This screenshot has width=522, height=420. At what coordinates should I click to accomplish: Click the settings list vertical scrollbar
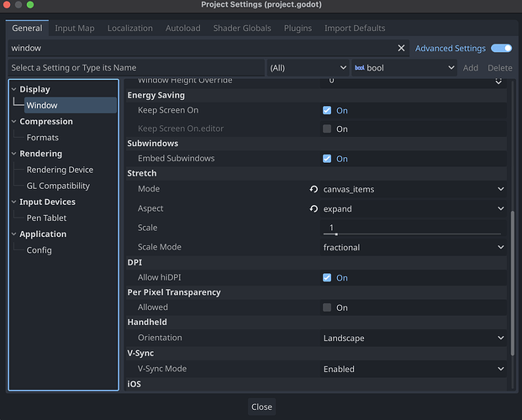(x=513, y=283)
